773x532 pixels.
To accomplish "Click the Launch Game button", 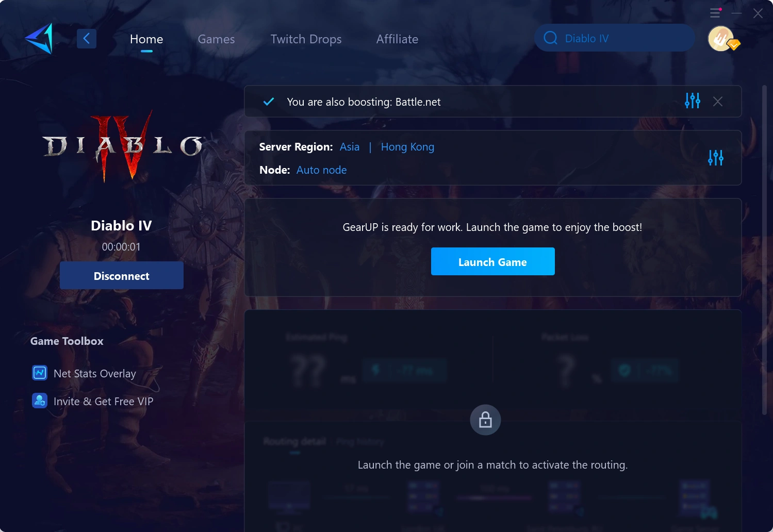I will 492,261.
